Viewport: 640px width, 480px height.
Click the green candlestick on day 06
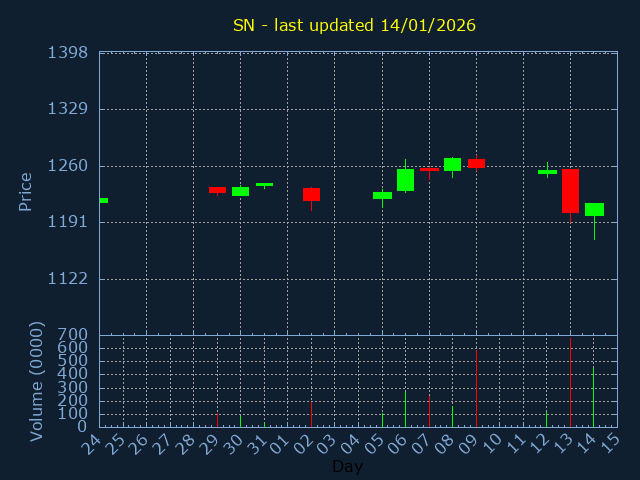405,180
